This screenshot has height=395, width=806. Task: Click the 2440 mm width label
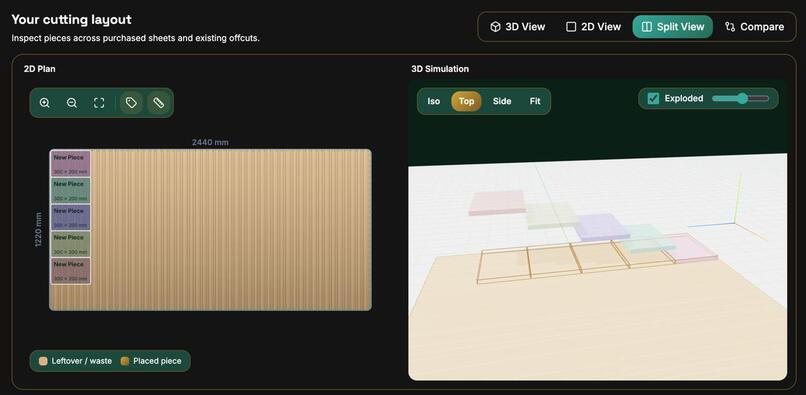point(210,142)
